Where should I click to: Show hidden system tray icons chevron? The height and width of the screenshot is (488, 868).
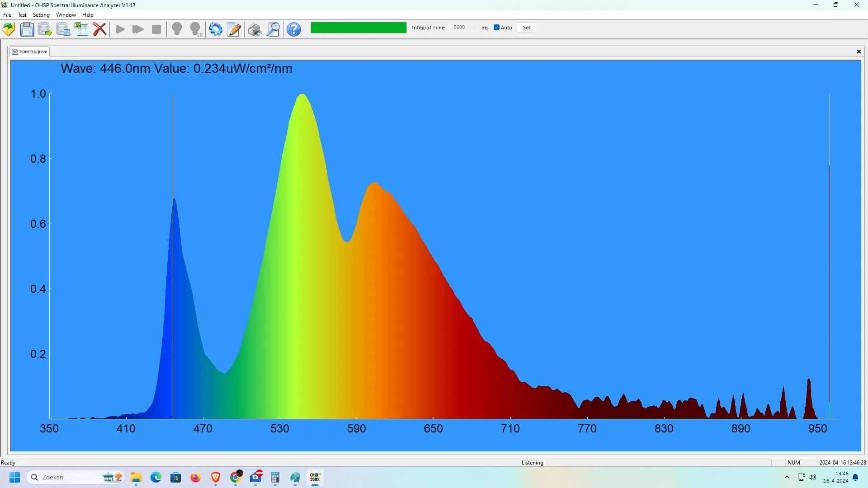point(787,477)
